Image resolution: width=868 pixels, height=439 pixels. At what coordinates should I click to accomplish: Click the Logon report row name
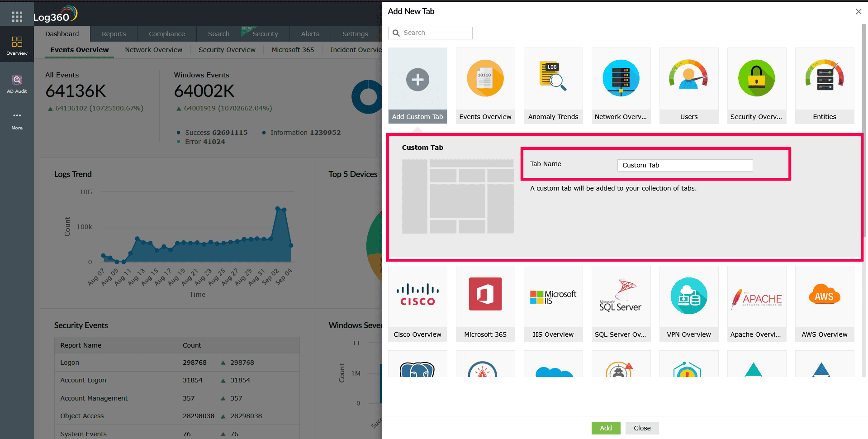click(70, 363)
